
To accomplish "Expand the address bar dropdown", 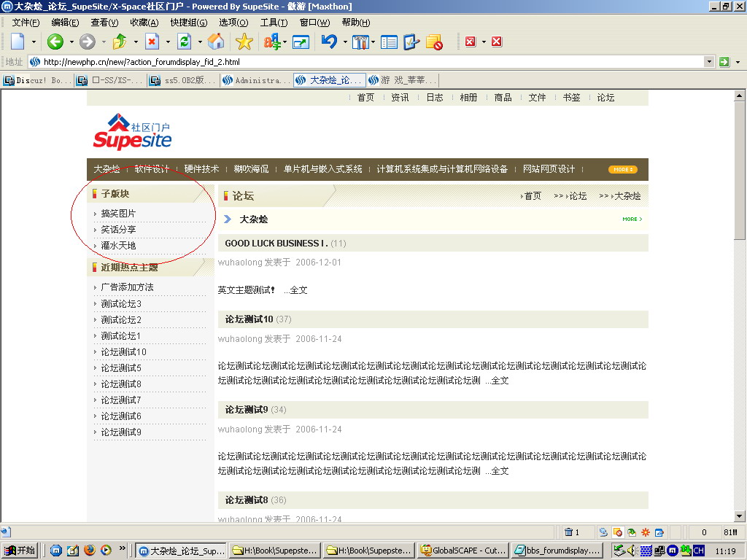I will point(709,62).
